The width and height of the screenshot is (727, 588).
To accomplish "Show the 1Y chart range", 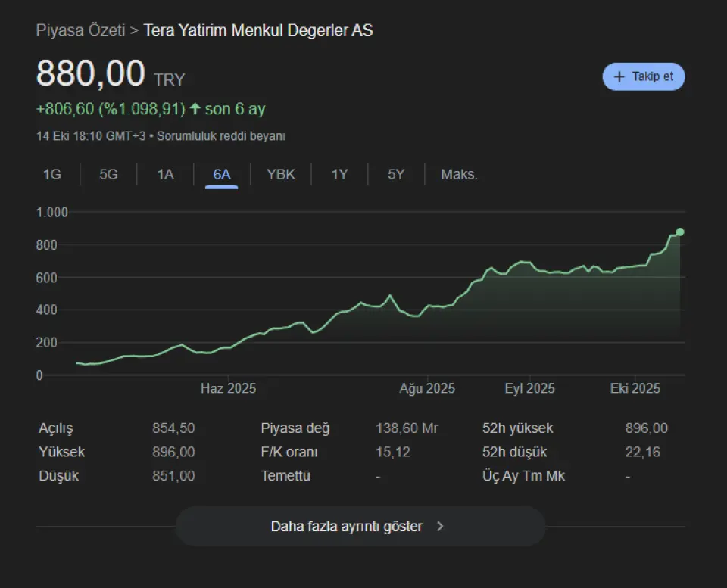I will pos(339,175).
